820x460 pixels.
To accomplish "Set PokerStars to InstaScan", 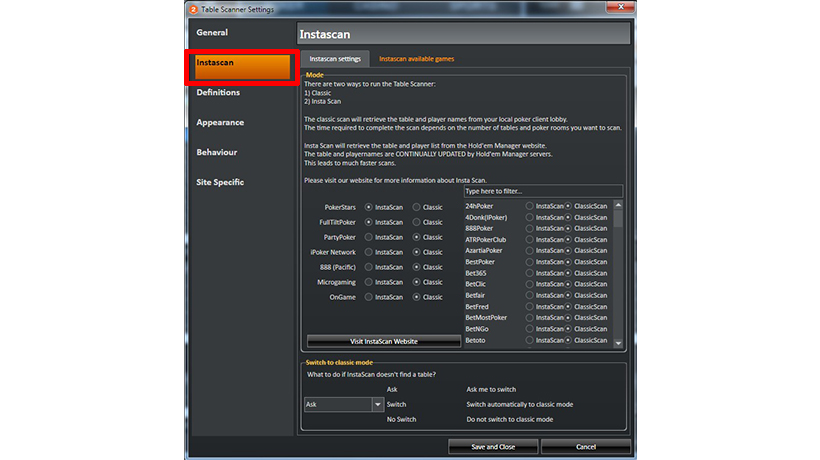I will pyautogui.click(x=369, y=207).
